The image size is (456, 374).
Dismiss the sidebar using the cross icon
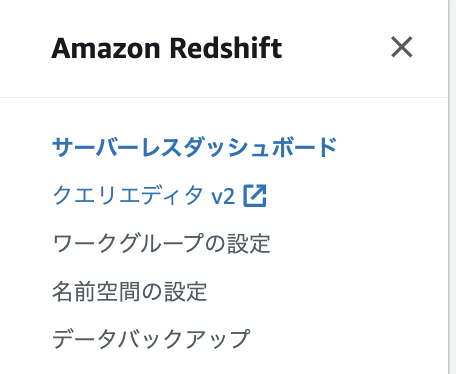coord(402,47)
